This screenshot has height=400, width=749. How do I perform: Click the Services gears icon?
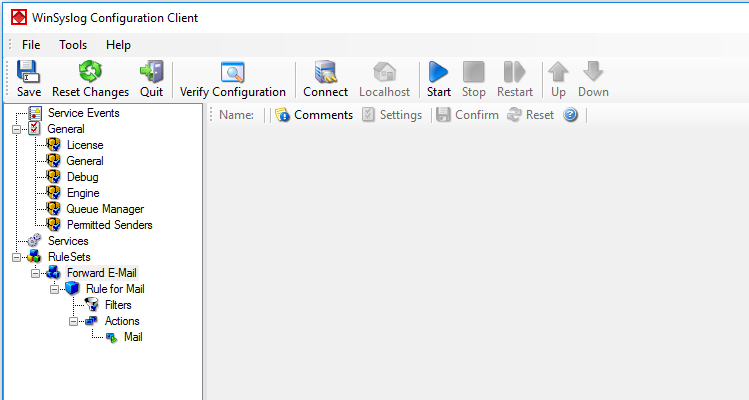click(34, 240)
